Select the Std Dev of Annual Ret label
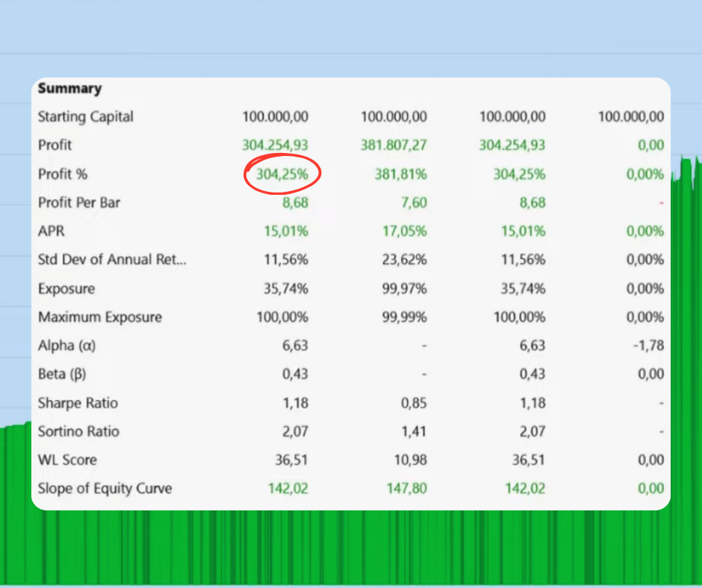The image size is (702, 588). click(x=113, y=260)
